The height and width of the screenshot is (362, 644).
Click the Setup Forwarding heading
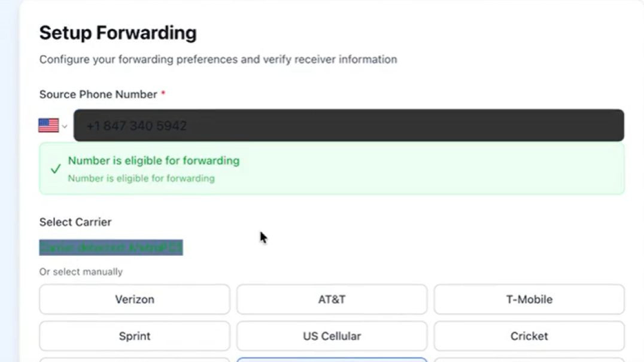(x=117, y=32)
